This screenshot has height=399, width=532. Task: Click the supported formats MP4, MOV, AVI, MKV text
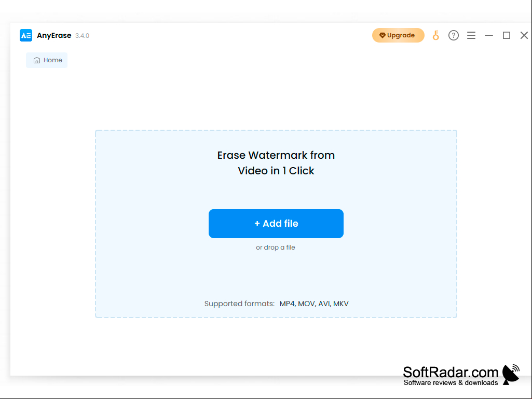[x=314, y=304]
